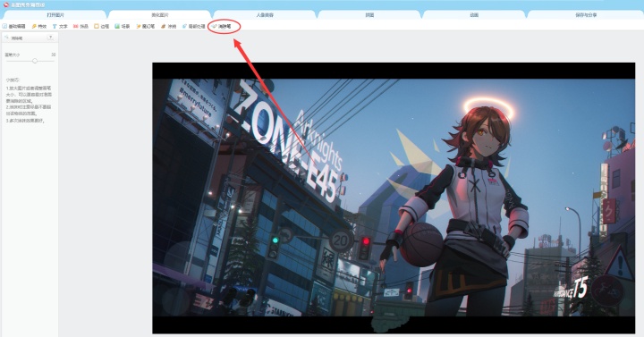Click the 小技巧 tips text
Viewport: 644px width, 337px height.
click(x=13, y=80)
